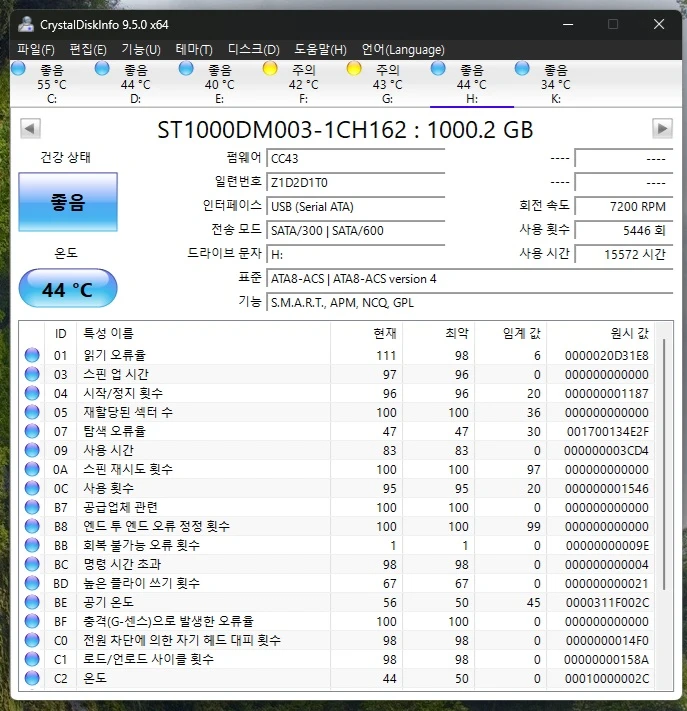
Task: Click status orb for 05 재할당된 섹터 수
Action: pyautogui.click(x=32, y=412)
